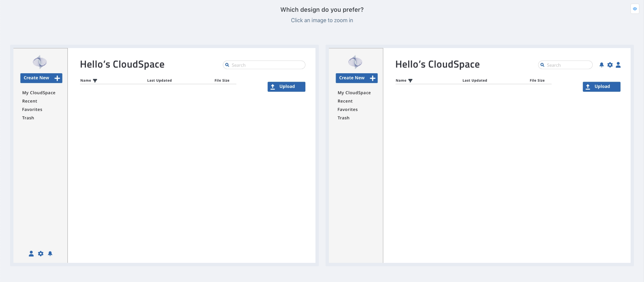Click Last Updated column header in left design
The image size is (644, 282).
click(159, 81)
